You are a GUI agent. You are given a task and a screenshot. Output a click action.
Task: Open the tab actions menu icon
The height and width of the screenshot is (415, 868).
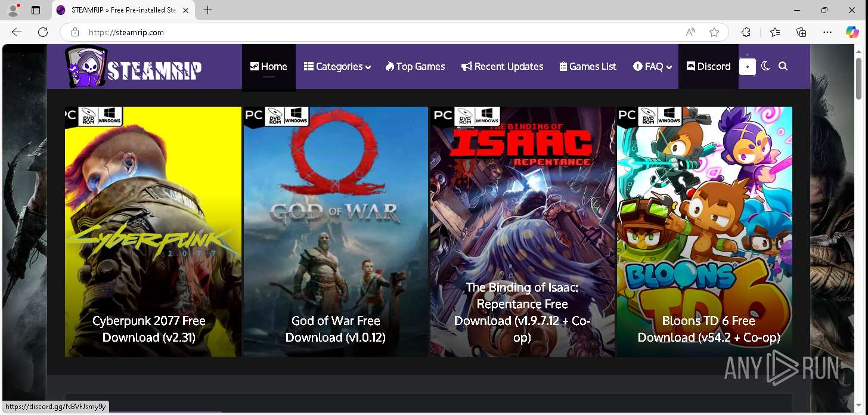coord(36,10)
